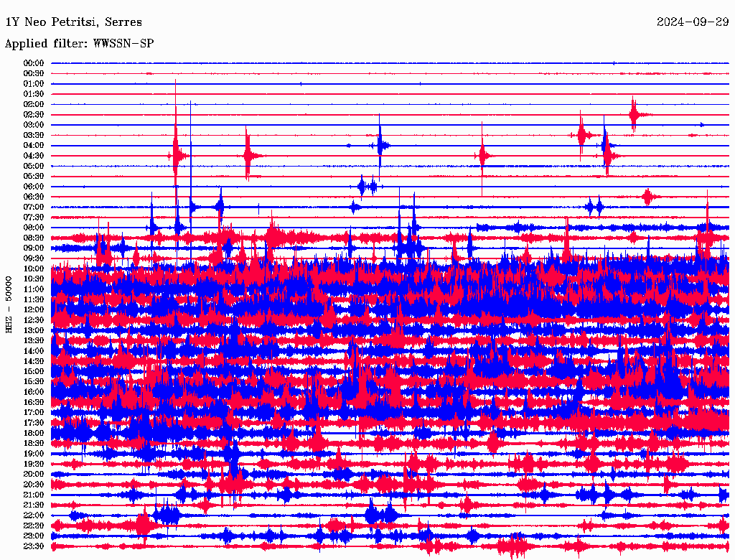Viewport: 735px width, 560px height.
Task: Click the 03:00 time label
Action: pyautogui.click(x=34, y=125)
